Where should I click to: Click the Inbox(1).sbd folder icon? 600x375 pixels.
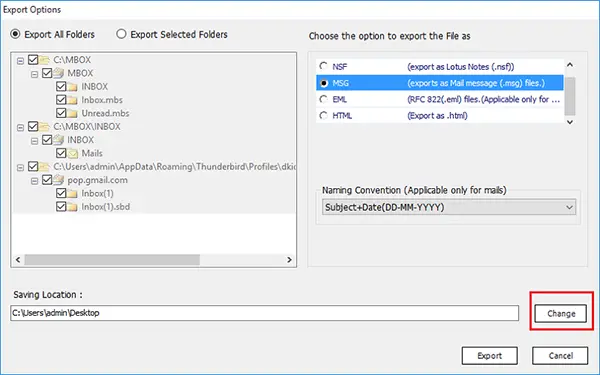pos(72,207)
